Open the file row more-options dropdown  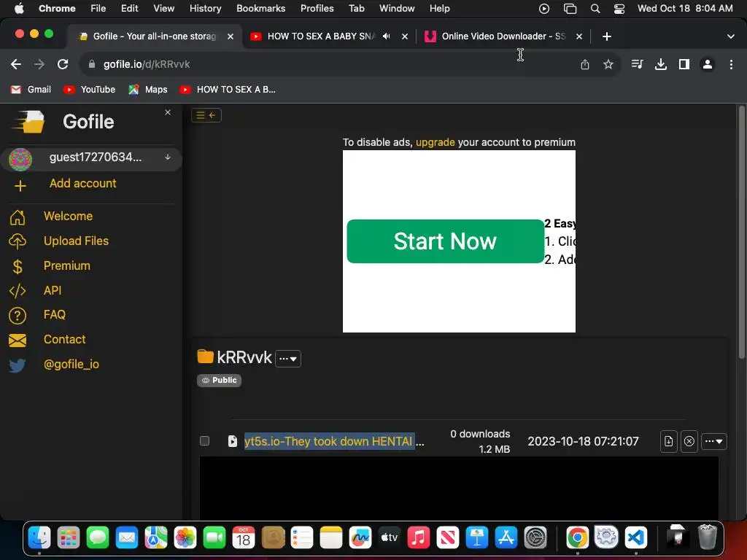pos(713,441)
